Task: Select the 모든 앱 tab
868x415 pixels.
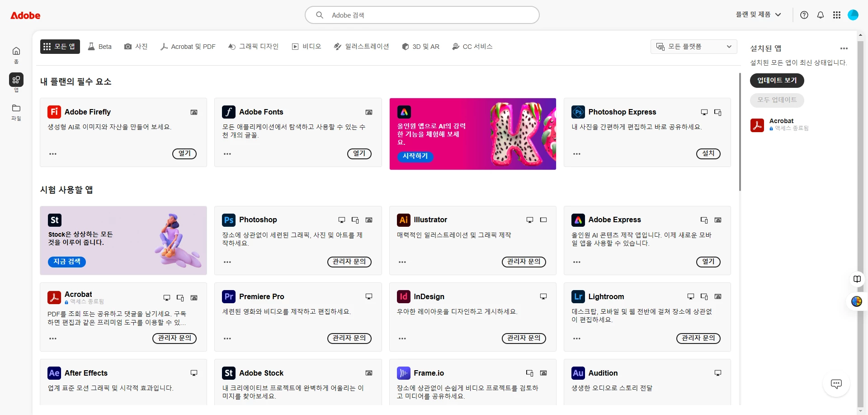Action: click(60, 47)
